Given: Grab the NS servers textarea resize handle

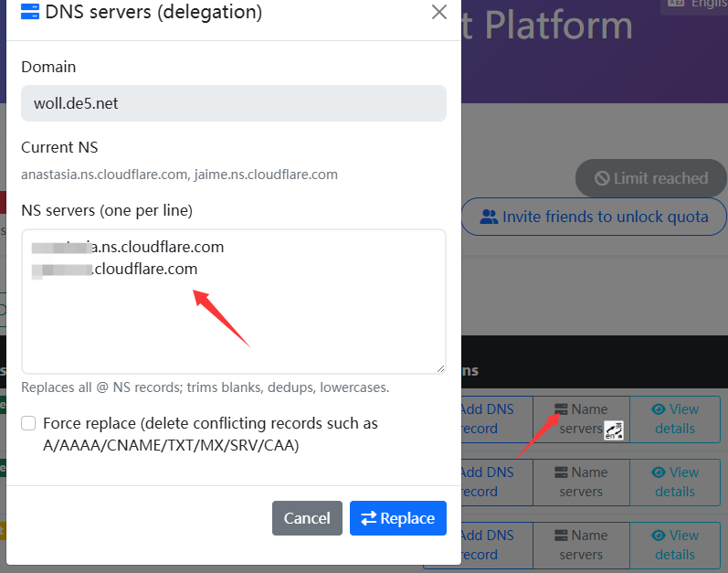Looking at the screenshot, I should point(440,367).
